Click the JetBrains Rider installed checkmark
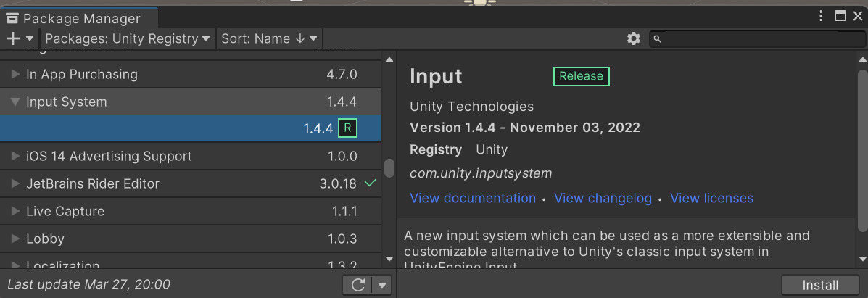 point(371,183)
